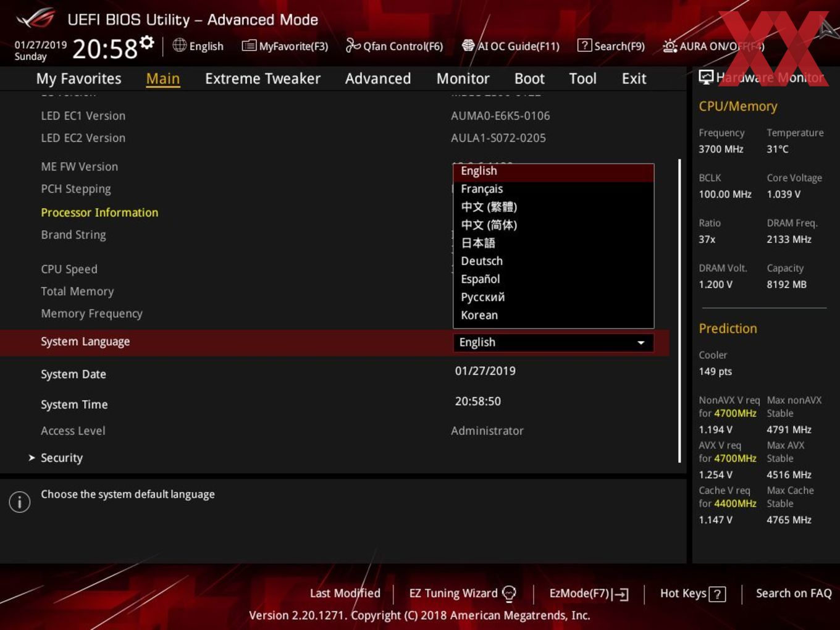Click the Administrator access level value
Viewport: 840px width, 630px height.
tap(487, 430)
